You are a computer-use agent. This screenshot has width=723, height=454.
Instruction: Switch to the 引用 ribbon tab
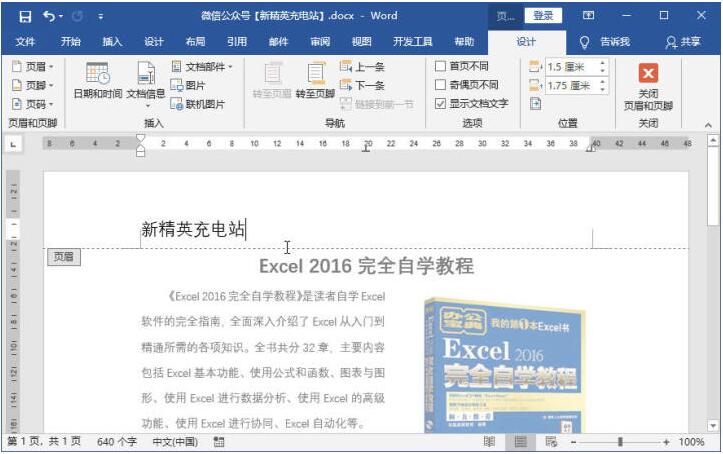(x=237, y=41)
